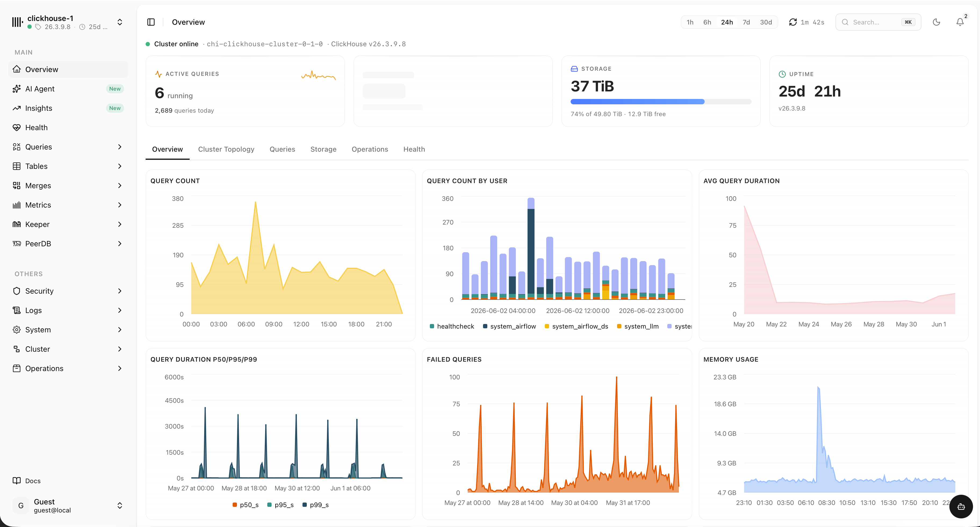980x527 pixels.
Task: Select the 24h time range
Action: 727,22
